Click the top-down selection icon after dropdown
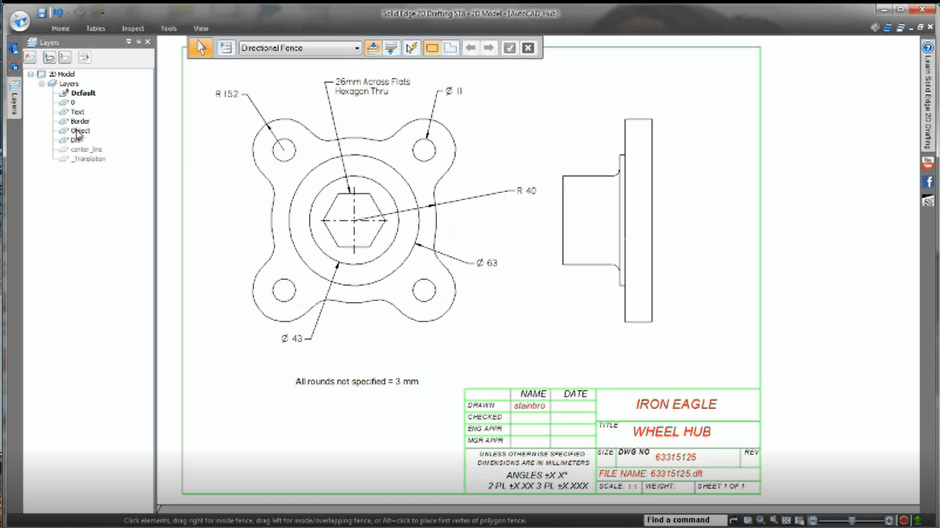The width and height of the screenshot is (940, 528). 372,48
